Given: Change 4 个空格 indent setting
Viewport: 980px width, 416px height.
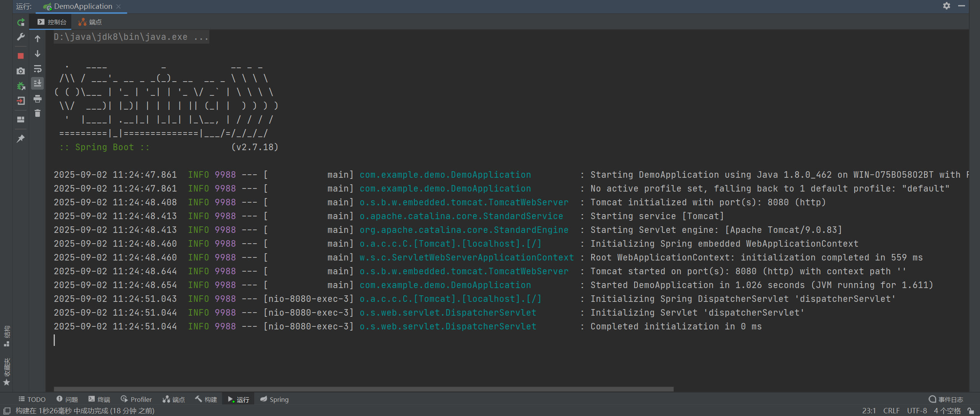Looking at the screenshot, I should click(x=947, y=411).
